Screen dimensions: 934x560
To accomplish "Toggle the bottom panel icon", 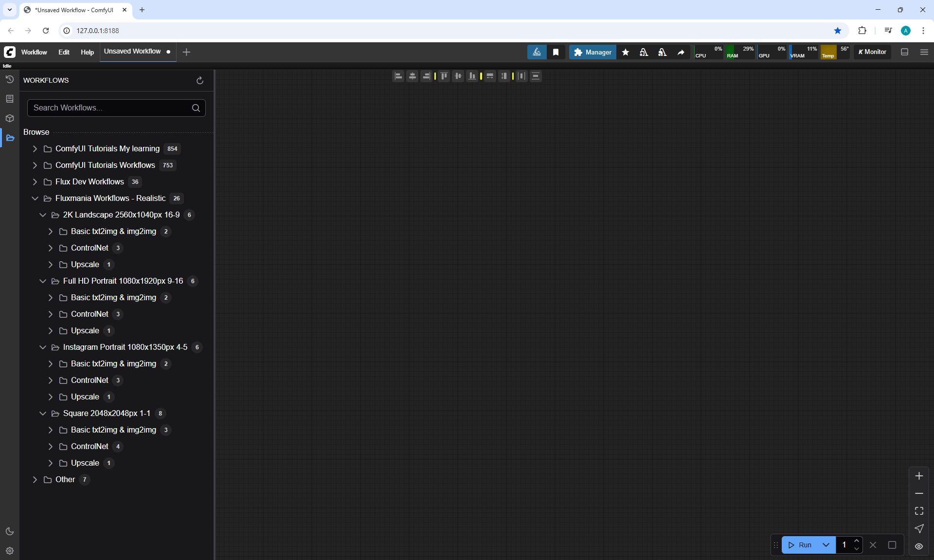I will (x=904, y=52).
